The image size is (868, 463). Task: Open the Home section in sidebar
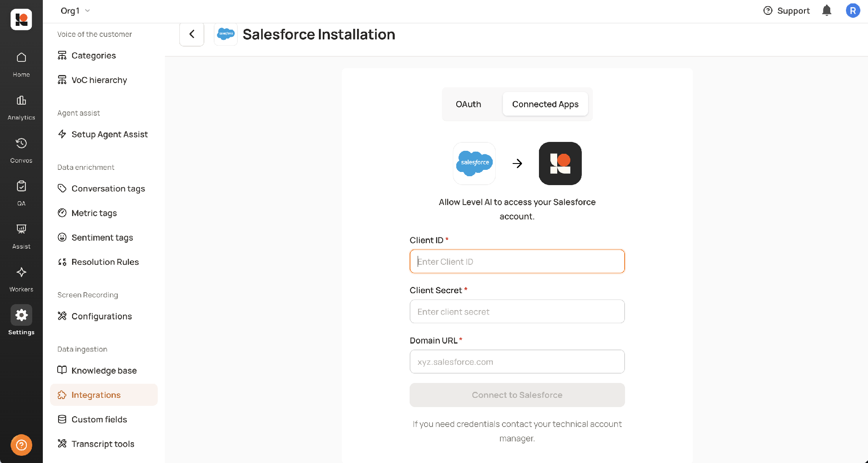[21, 65]
